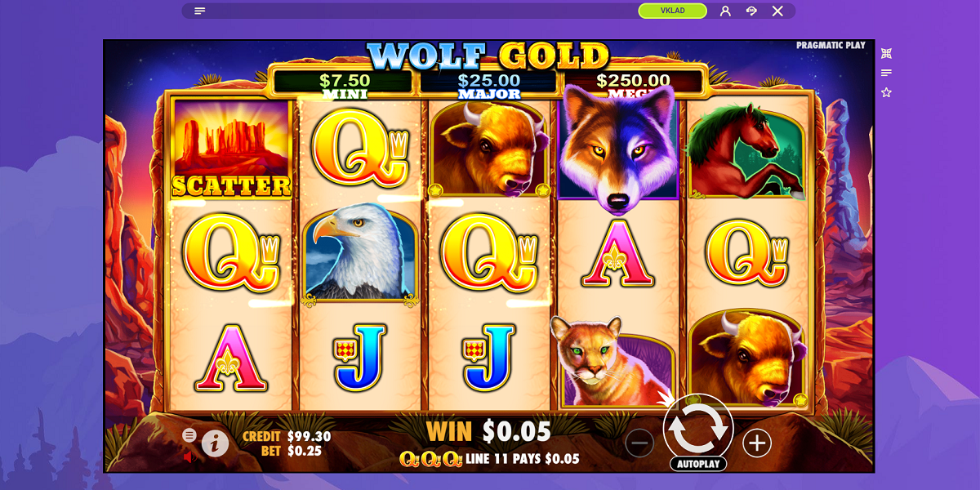Spin the reels with the circular arrows button
980x490 pixels.
pyautogui.click(x=698, y=429)
